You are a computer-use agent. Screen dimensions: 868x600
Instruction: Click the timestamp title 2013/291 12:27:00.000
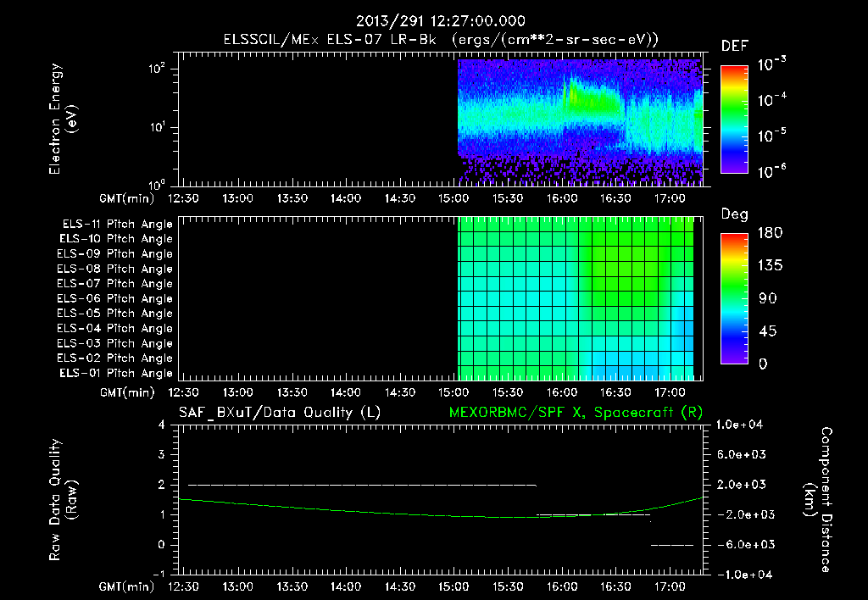point(441,21)
